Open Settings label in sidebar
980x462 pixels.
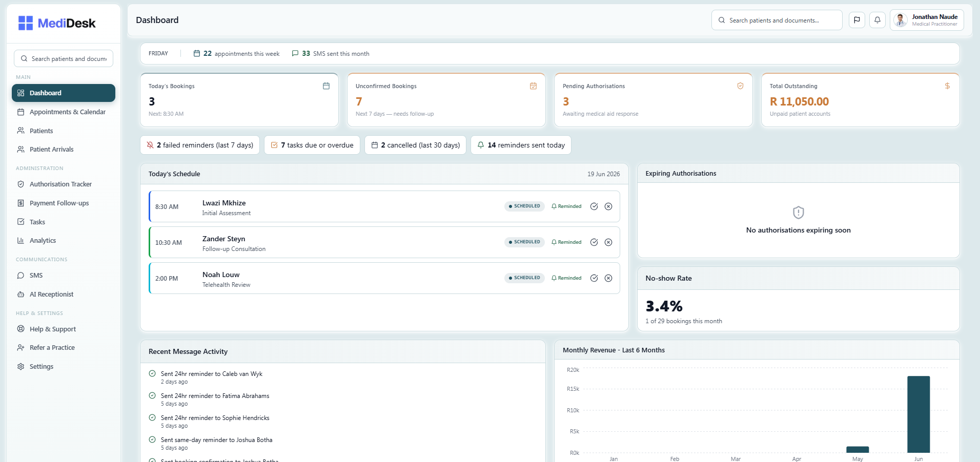click(x=42, y=366)
